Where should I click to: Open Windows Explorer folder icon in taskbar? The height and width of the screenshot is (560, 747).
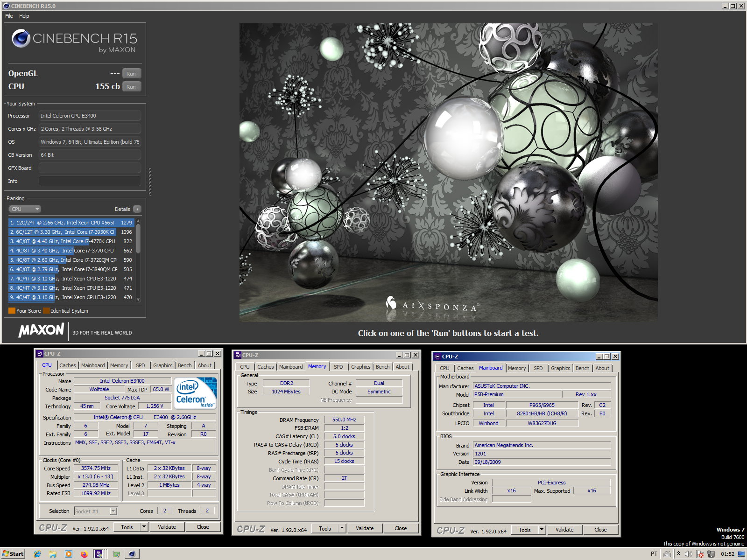[x=53, y=554]
